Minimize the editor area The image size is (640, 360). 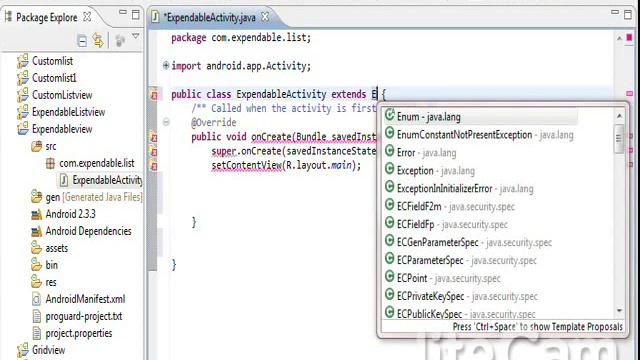[x=615, y=13]
